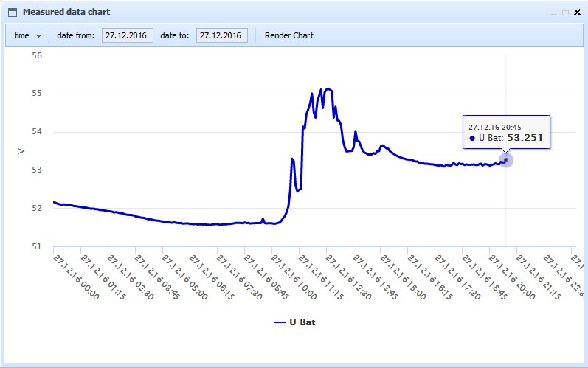Viewport: 588px width, 368px height.
Task: Edit the date from field
Action: click(x=128, y=35)
